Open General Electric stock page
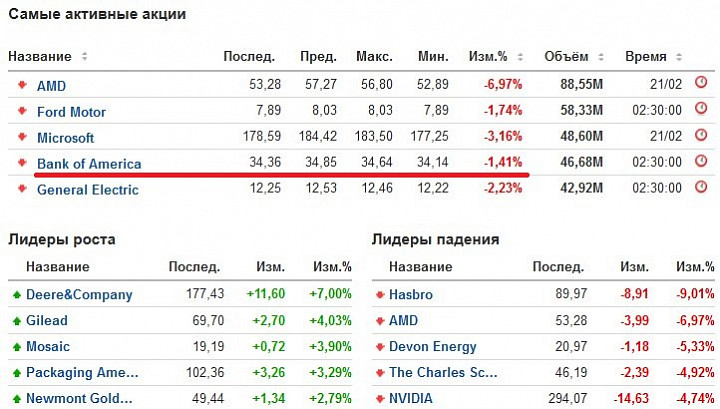Screen dimensions: 720x409 pos(88,190)
